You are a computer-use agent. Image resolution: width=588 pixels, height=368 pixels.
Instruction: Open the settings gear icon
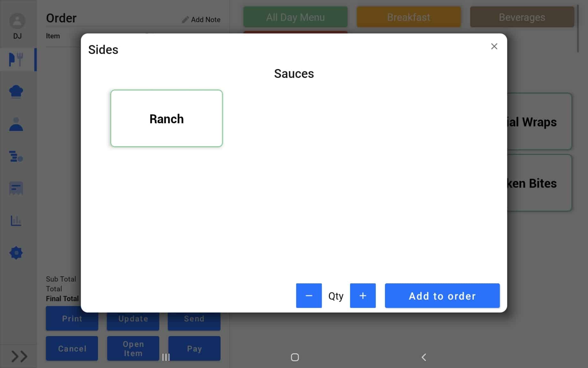point(16,253)
